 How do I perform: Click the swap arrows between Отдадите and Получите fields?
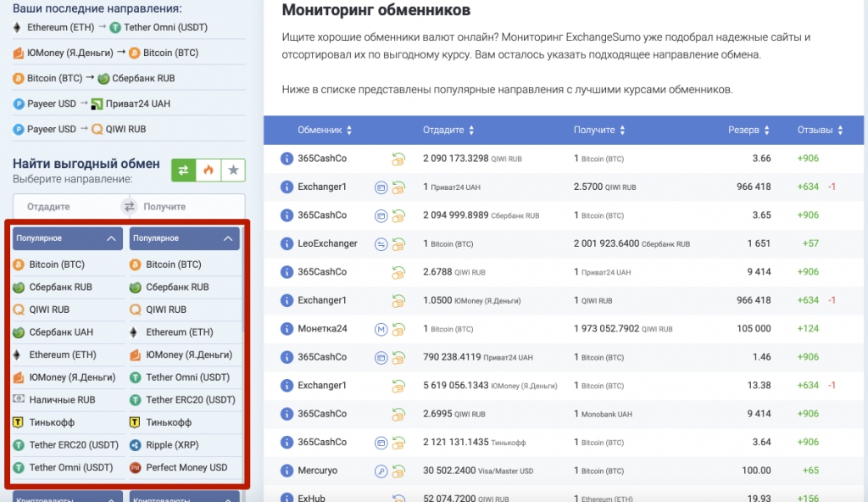point(129,207)
